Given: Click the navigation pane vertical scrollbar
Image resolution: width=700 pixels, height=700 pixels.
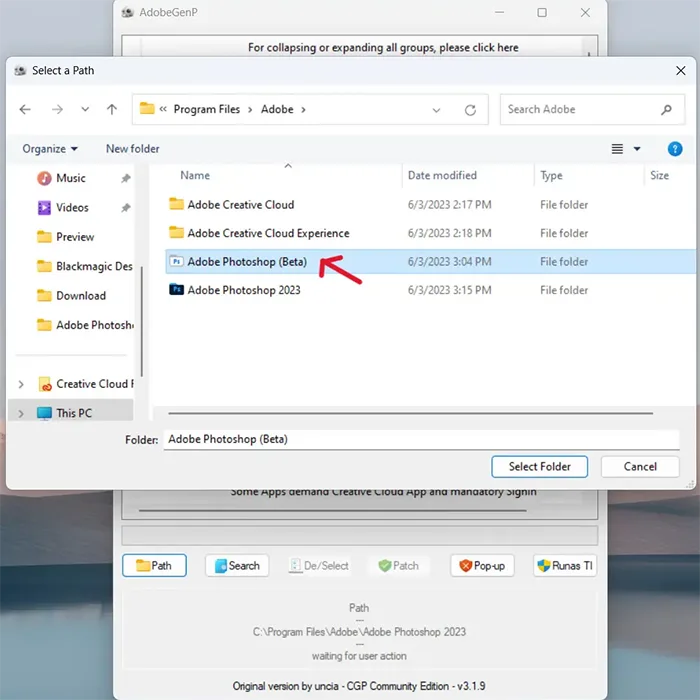Looking at the screenshot, I should 142,321.
